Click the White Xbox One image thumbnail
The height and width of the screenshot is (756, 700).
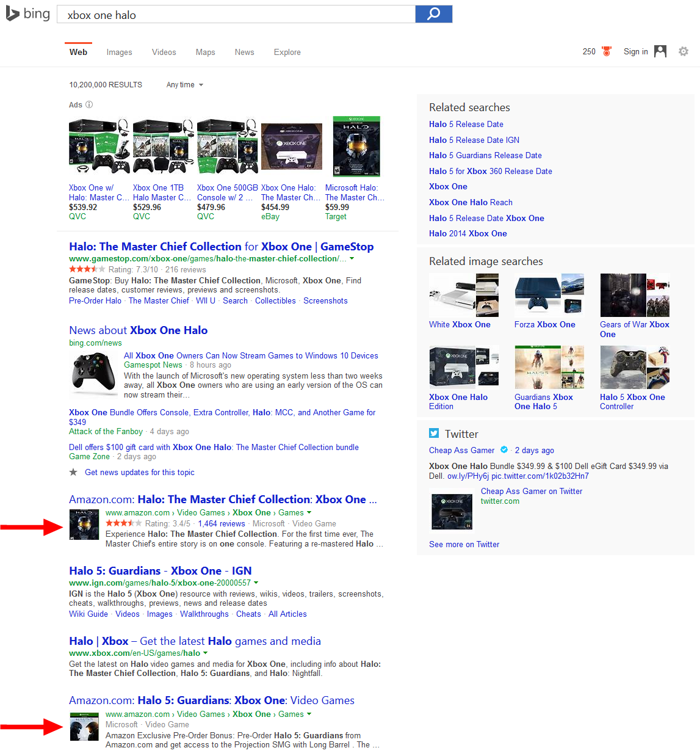[464, 295]
